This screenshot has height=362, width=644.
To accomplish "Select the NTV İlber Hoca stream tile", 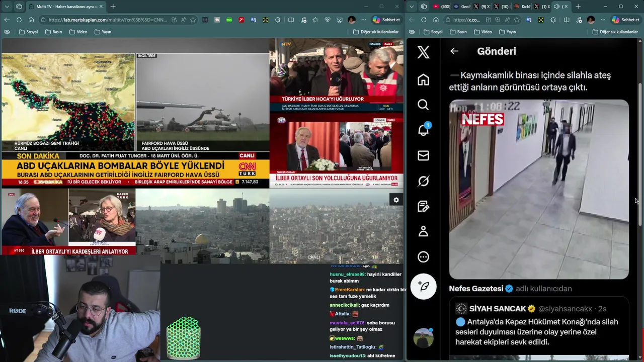I will [x=336, y=75].
